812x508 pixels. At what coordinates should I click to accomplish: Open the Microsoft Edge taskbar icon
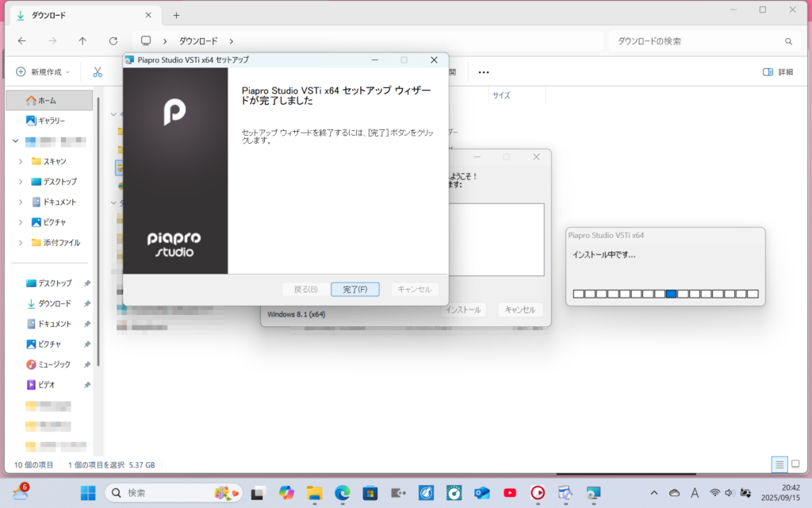[x=343, y=493]
